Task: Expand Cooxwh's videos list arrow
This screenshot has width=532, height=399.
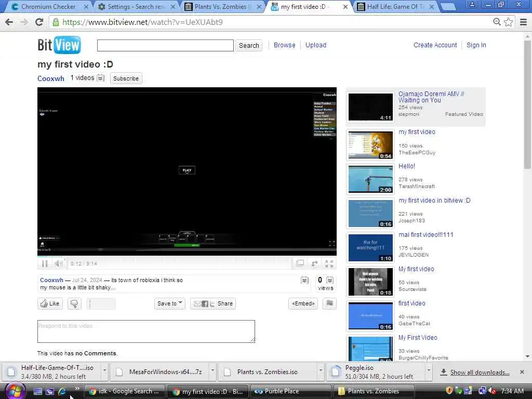Action: 100,78
